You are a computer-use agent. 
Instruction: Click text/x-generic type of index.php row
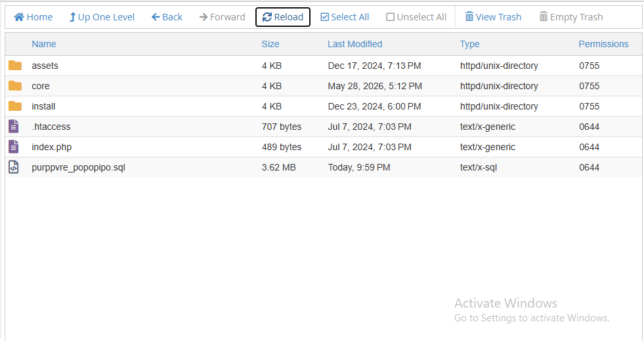click(x=488, y=147)
